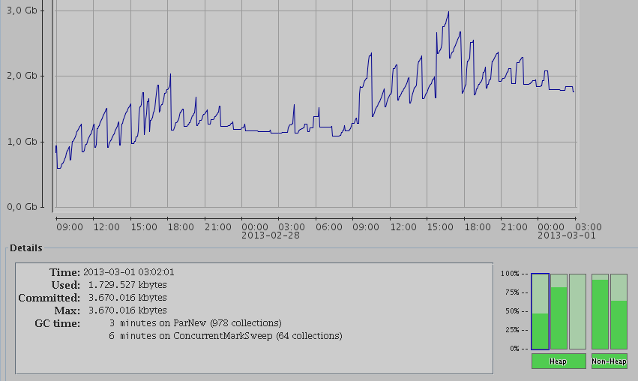Click the first 18:00 label on the time axis
The height and width of the screenshot is (381, 638).
point(181,227)
